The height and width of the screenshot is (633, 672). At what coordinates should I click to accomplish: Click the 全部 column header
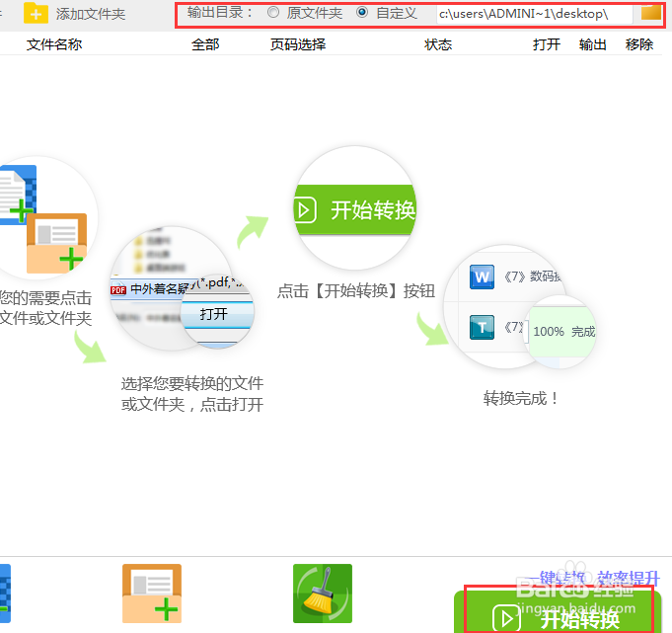tap(205, 44)
